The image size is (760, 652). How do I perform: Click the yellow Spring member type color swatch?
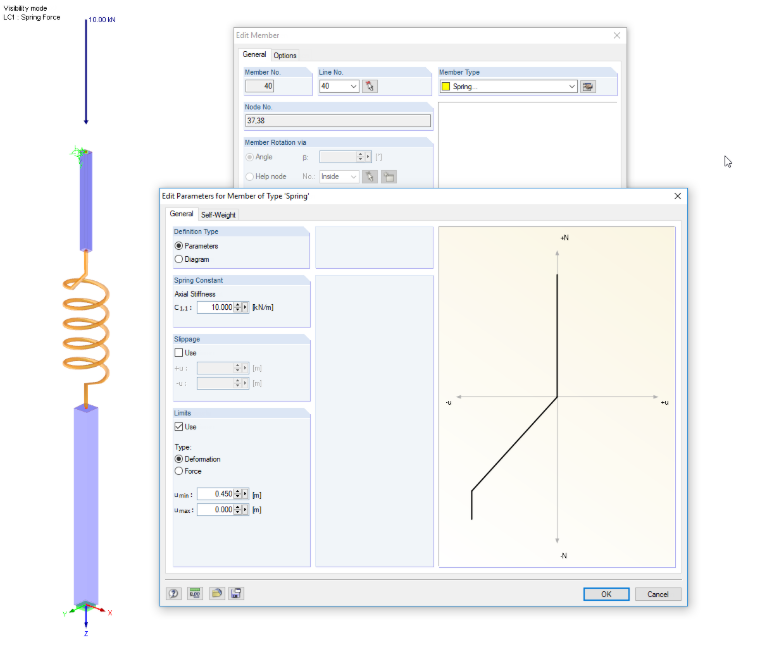point(446,87)
